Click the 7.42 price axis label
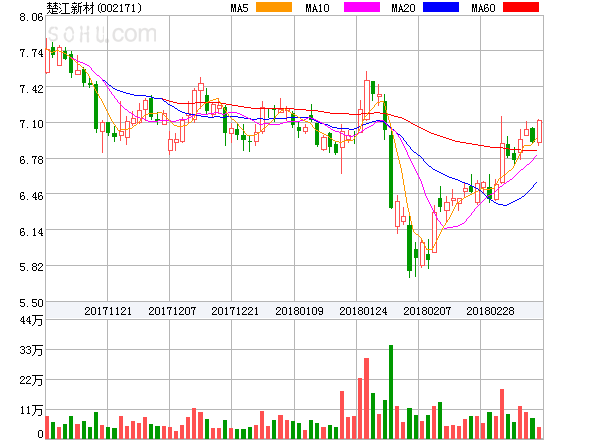 [x=31, y=89]
